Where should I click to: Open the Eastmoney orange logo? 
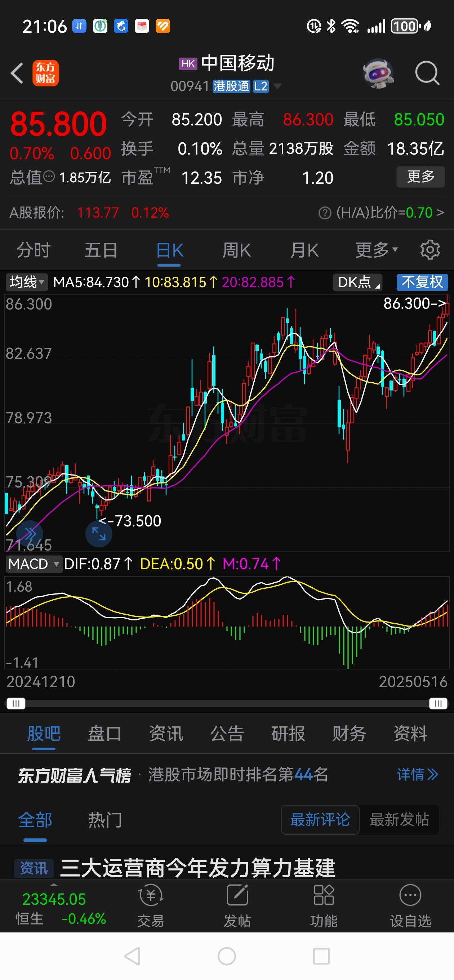click(46, 73)
